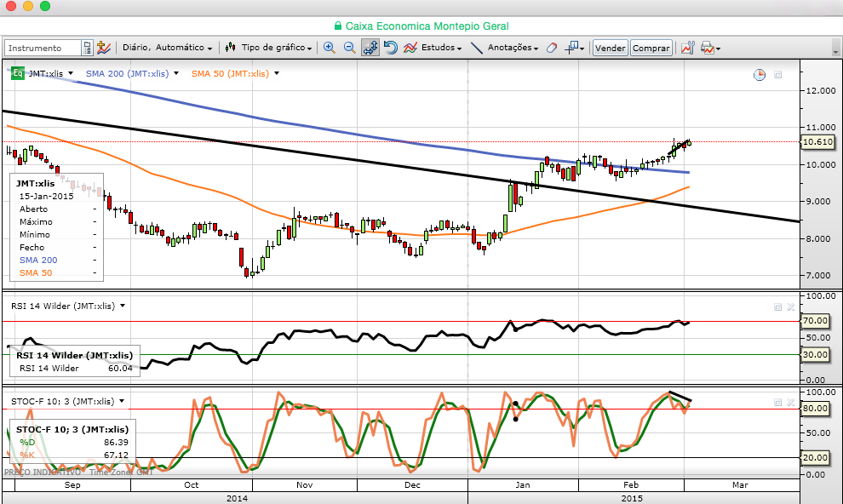Click the Comprar button

click(x=651, y=48)
